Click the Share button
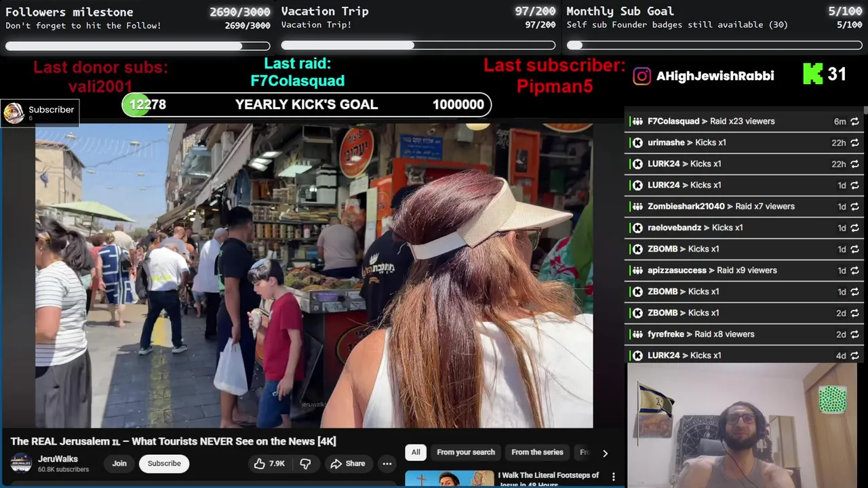 click(348, 464)
